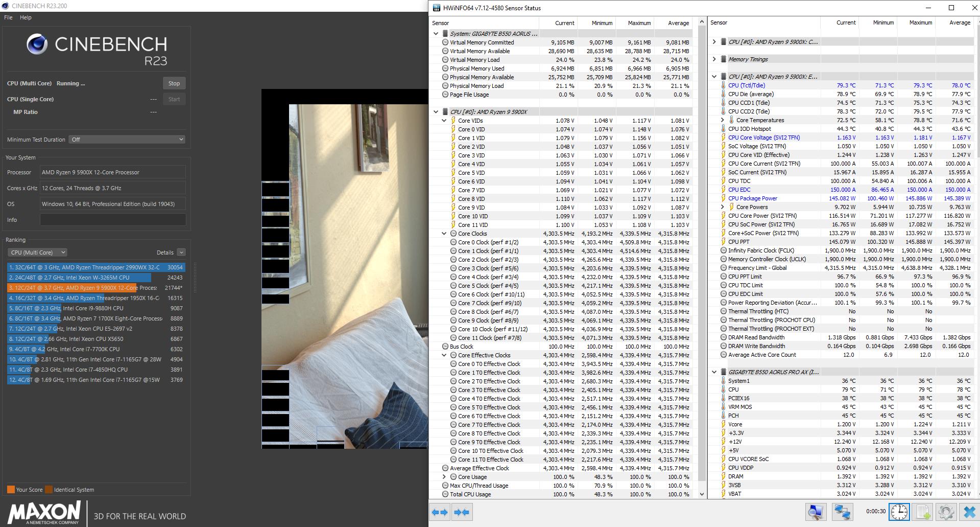Click the chip icon beside Memory Timings
Image resolution: width=980 pixels, height=527 pixels.
pyautogui.click(x=723, y=59)
